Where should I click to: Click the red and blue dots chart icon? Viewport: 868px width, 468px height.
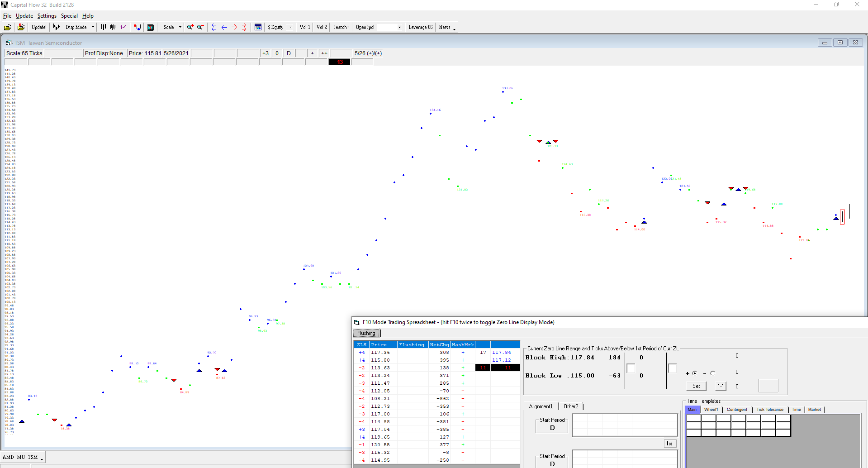click(x=138, y=27)
